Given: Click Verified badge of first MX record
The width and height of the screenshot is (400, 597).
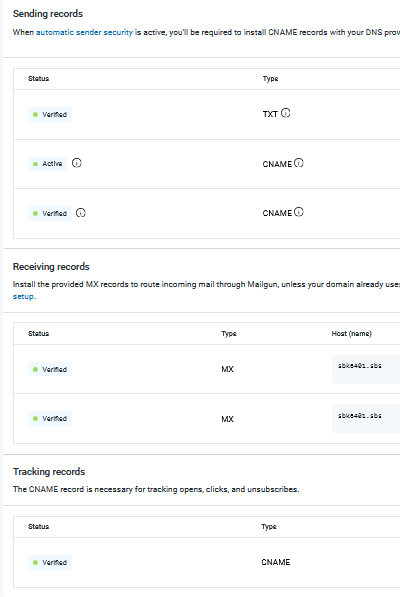Looking at the screenshot, I should coord(50,369).
